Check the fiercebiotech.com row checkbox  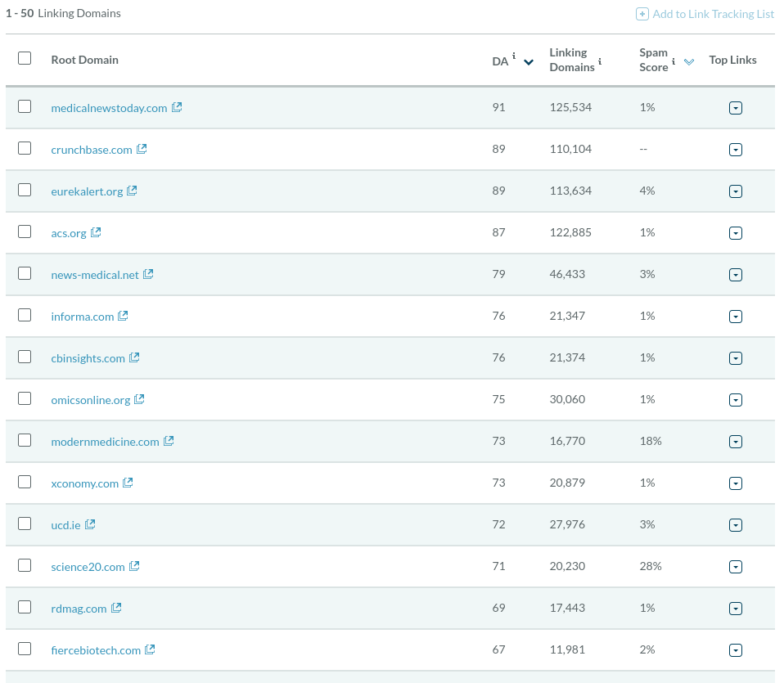(25, 649)
